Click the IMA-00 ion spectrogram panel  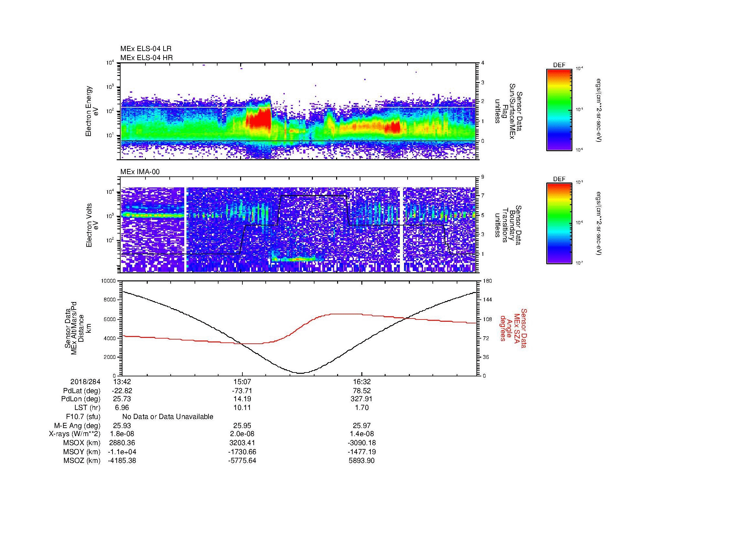tap(299, 225)
